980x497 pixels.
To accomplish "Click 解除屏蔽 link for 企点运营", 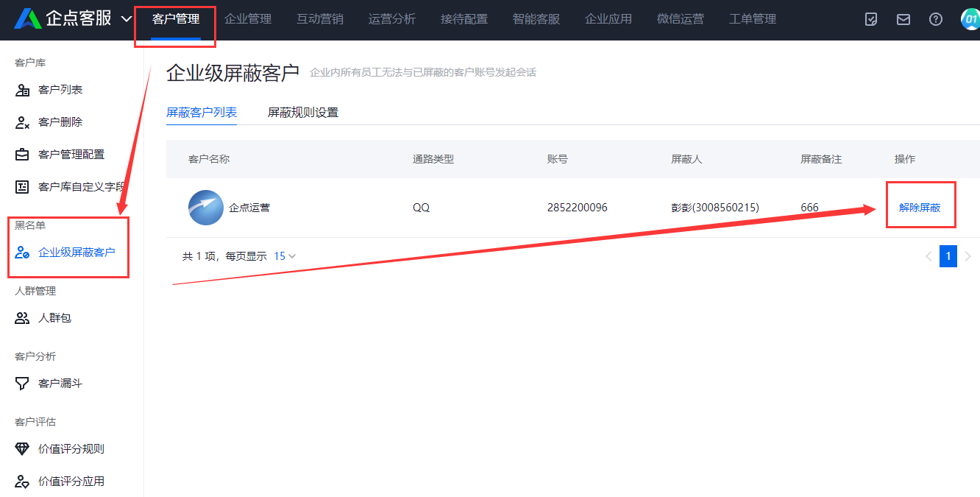I will [920, 208].
